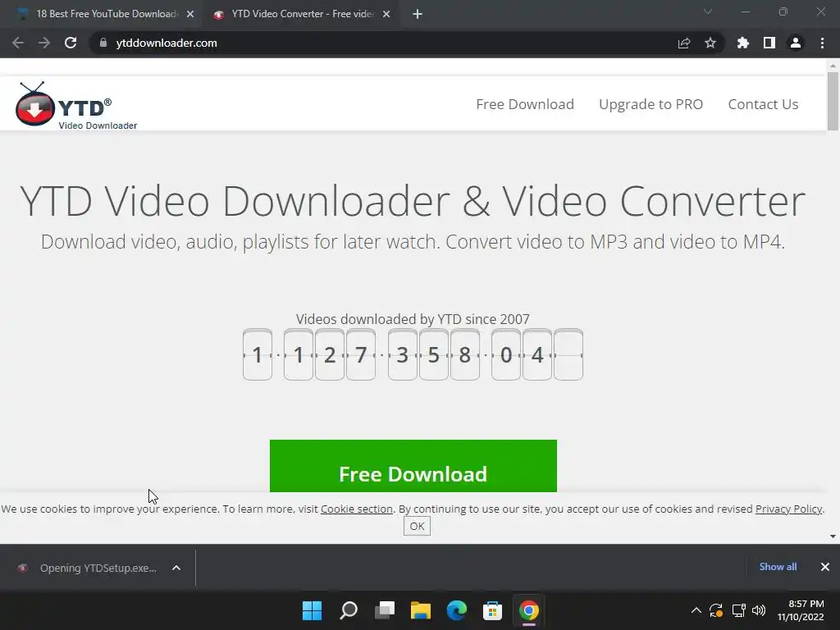Click Show all downloads
This screenshot has width=840, height=630.
pyautogui.click(x=778, y=567)
